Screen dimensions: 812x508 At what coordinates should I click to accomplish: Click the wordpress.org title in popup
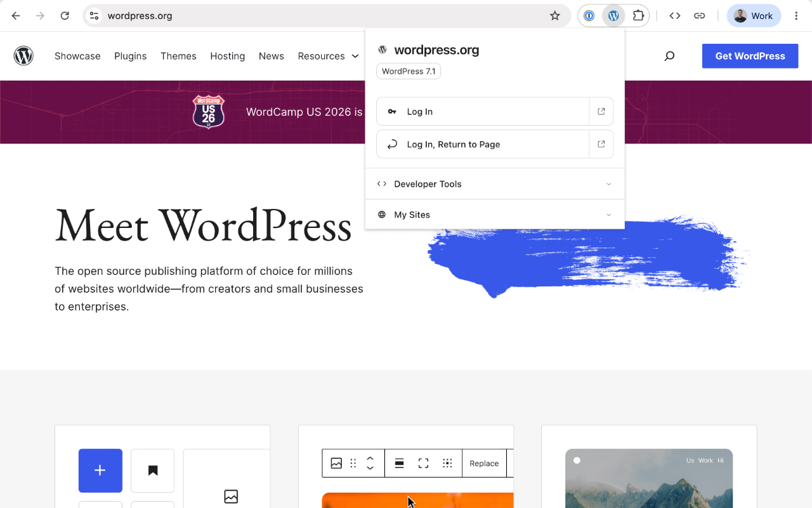(436, 50)
